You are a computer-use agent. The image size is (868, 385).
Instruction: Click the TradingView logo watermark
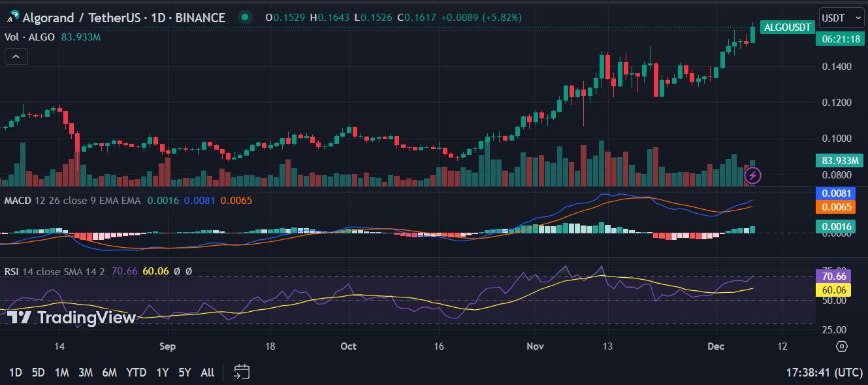[72, 318]
